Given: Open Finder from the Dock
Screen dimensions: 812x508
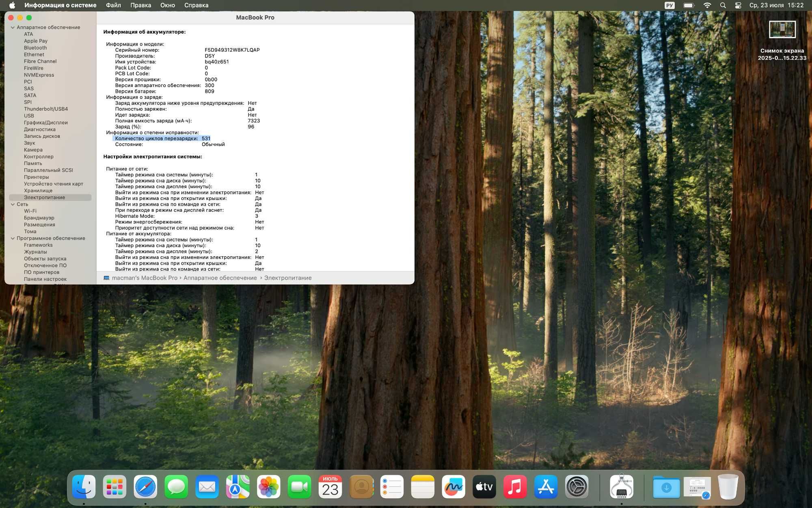Looking at the screenshot, I should pos(84,486).
